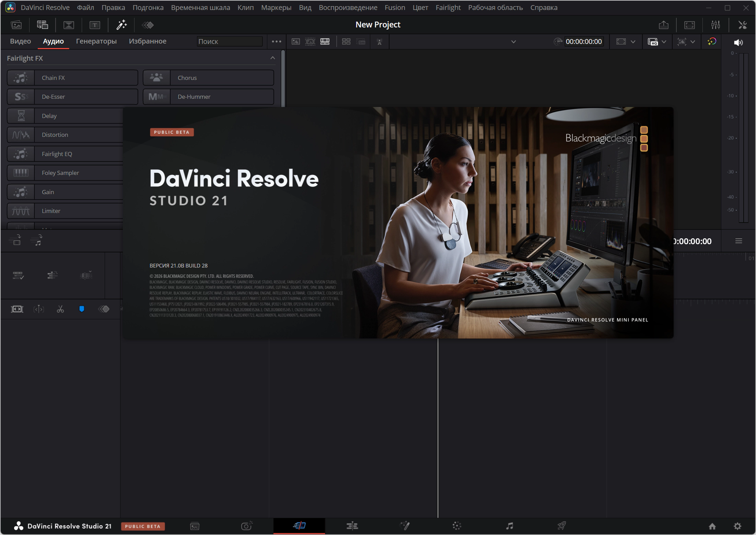Collapse the Fairlight FX section

point(272,58)
